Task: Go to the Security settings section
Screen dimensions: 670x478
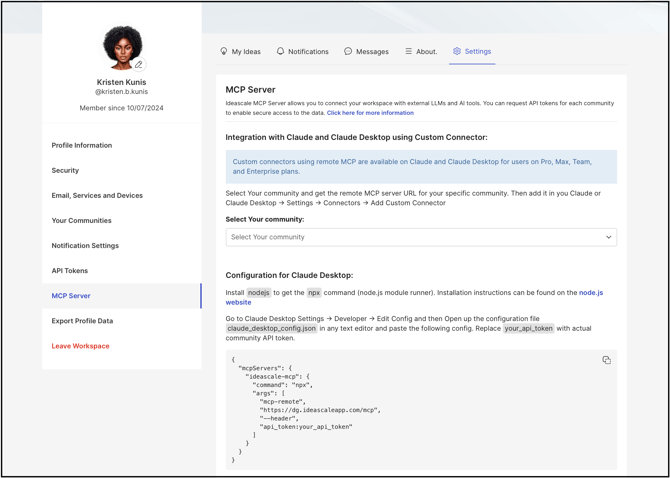Action: (x=121, y=170)
